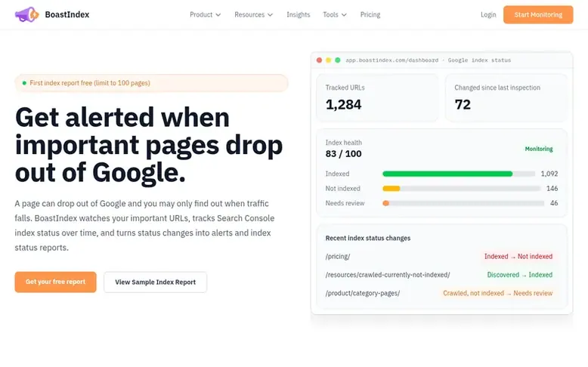588x367 pixels.
Task: Click the green dot in the free report badge
Action: coord(24,83)
